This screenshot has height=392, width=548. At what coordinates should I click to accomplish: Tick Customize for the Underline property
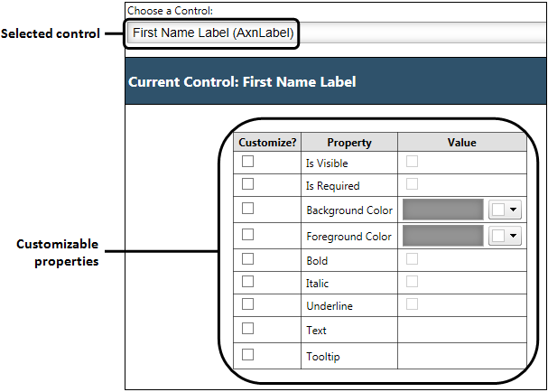pos(247,304)
